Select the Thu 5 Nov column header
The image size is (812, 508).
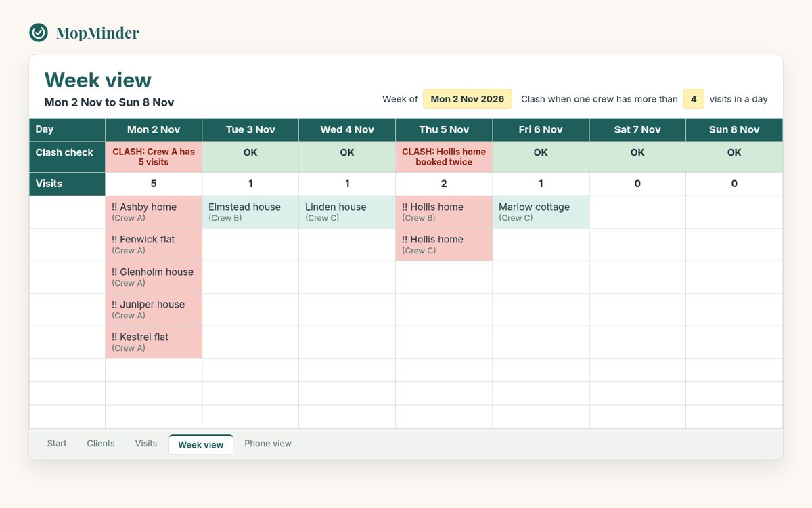(444, 130)
